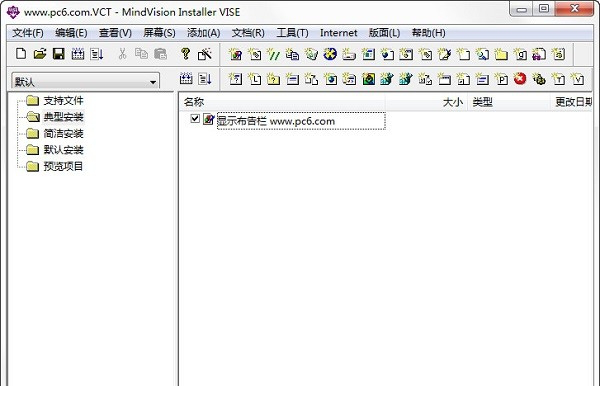Select the 显示布告栏 www.pc6.com list row
600x401 pixels.
click(301, 121)
